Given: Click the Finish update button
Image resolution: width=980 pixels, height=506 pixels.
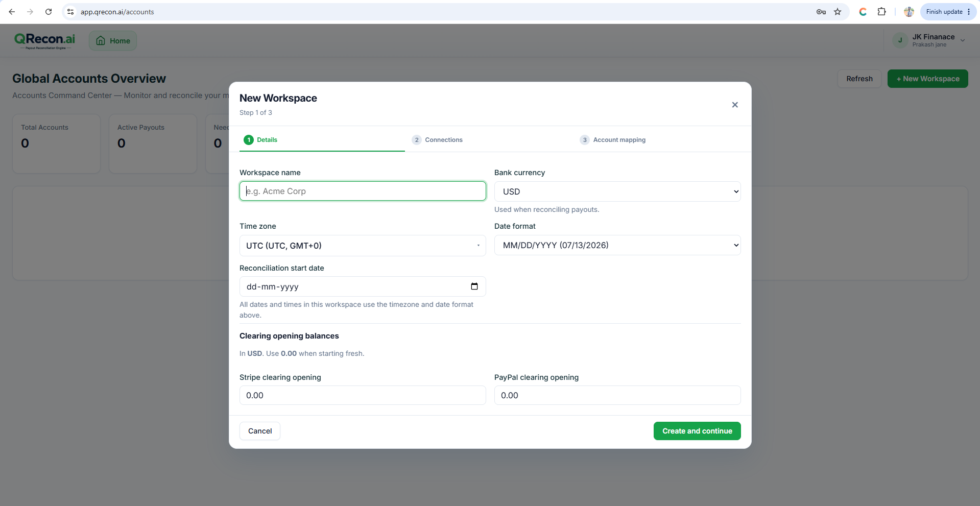Looking at the screenshot, I should pos(948,12).
